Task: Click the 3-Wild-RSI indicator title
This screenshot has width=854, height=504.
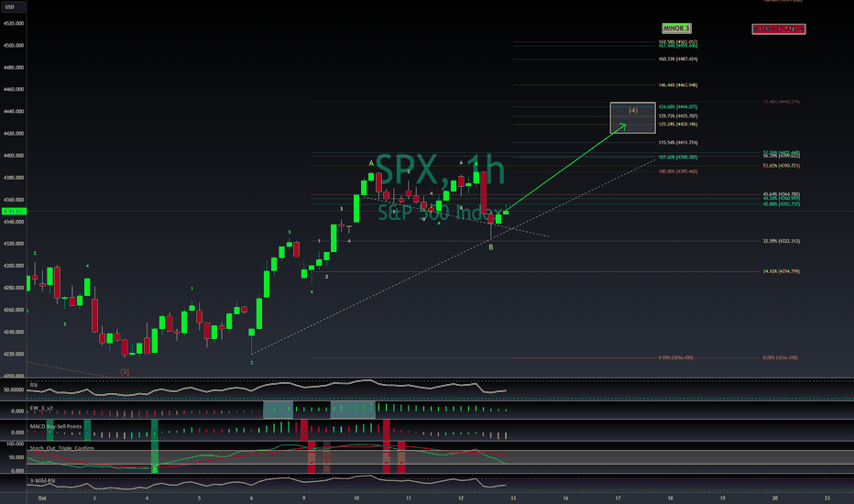Action: (42, 480)
